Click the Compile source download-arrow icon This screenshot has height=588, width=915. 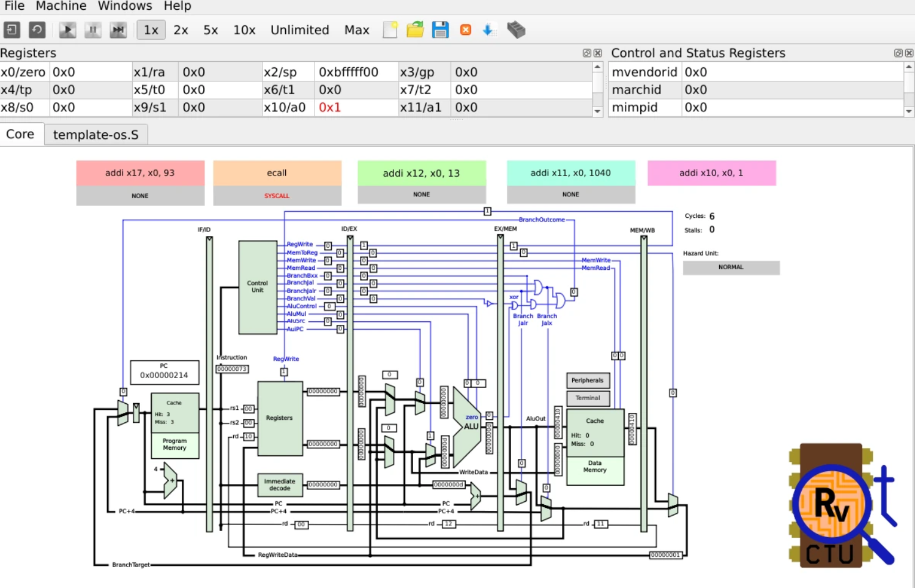tap(488, 30)
